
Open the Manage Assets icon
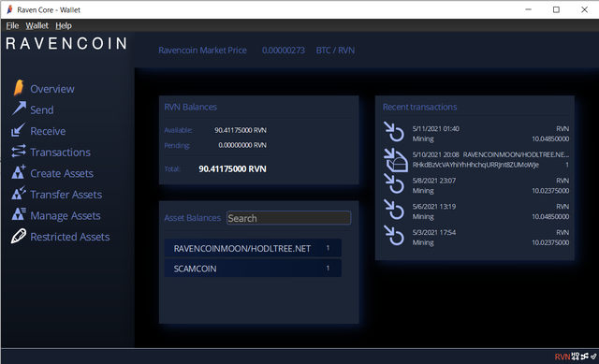click(19, 214)
